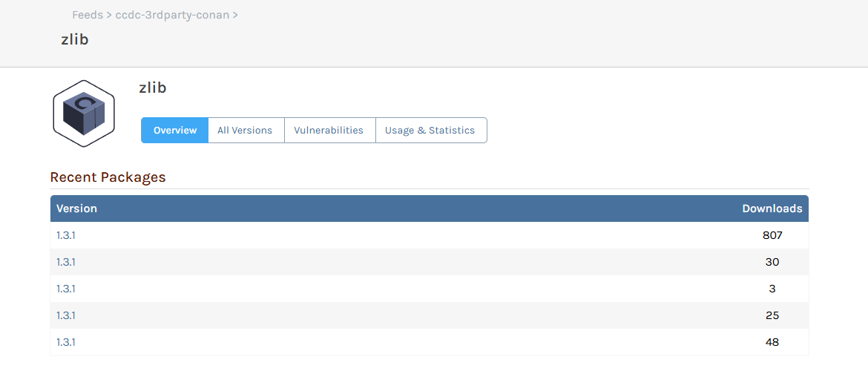Click the 807 download count cell
868x371 pixels.
pos(772,235)
